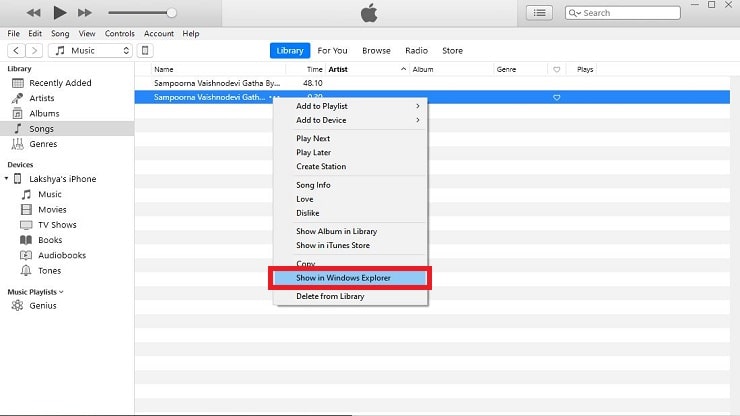740x416 pixels.
Task: Click the 48.10 time value
Action: point(313,83)
